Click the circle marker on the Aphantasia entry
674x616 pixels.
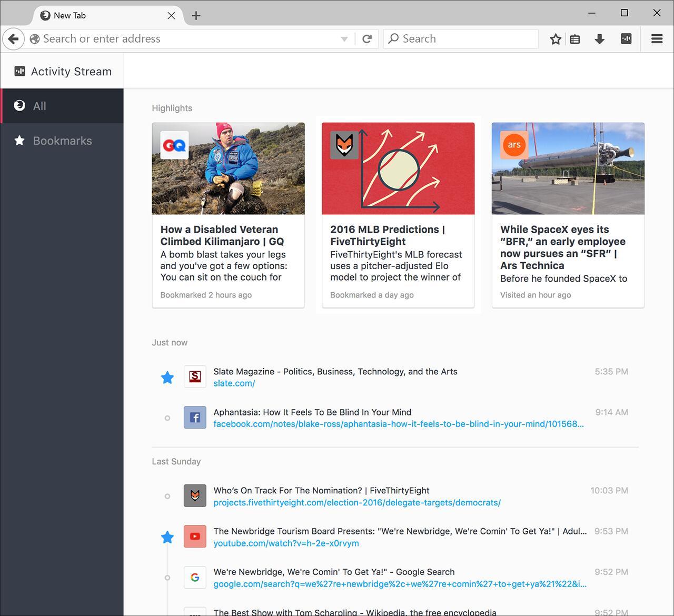[x=167, y=418]
